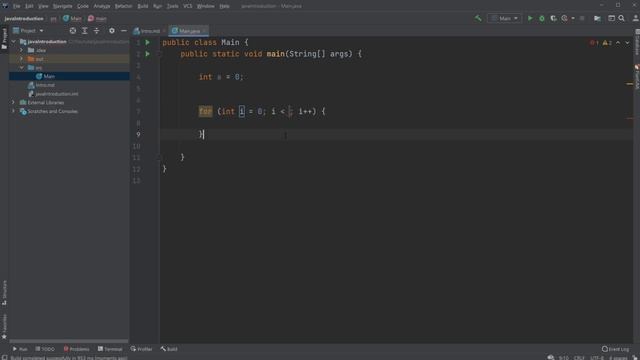Screen dimensions: 640x360
Task: Click Collapse All in the Project panel header
Action: pos(96,31)
